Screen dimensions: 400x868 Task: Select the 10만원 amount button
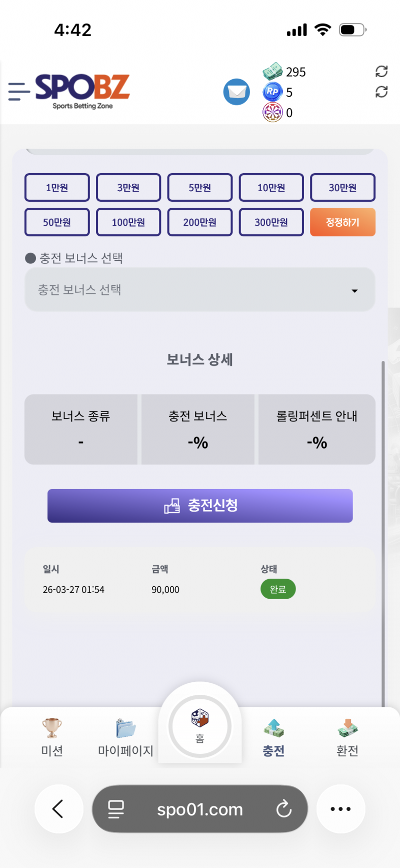[x=271, y=188]
